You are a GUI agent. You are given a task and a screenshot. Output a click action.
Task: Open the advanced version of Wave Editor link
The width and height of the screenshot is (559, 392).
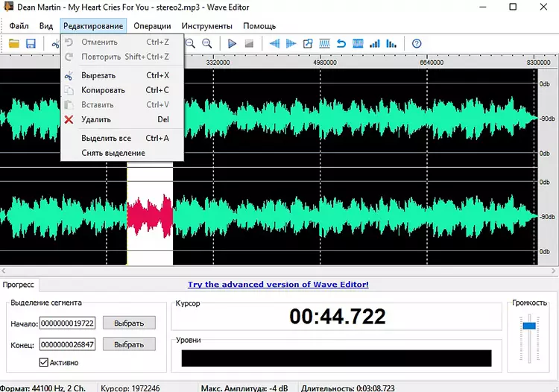pos(278,285)
